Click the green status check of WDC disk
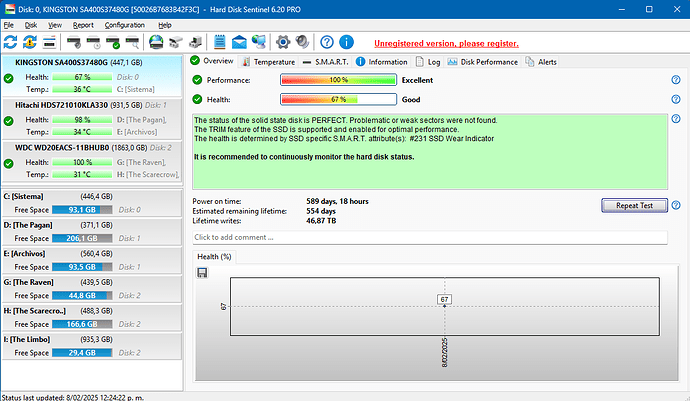Viewport: 690px width, 401px height. (8, 163)
